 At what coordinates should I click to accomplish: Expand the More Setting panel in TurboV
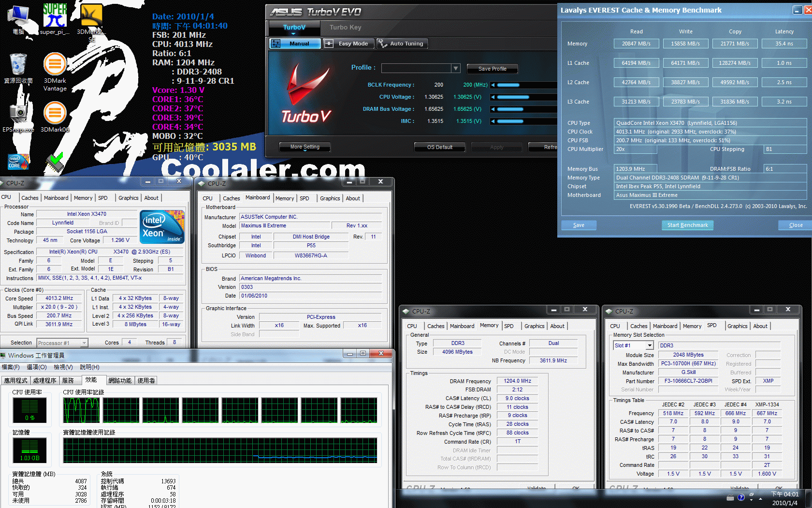305,147
